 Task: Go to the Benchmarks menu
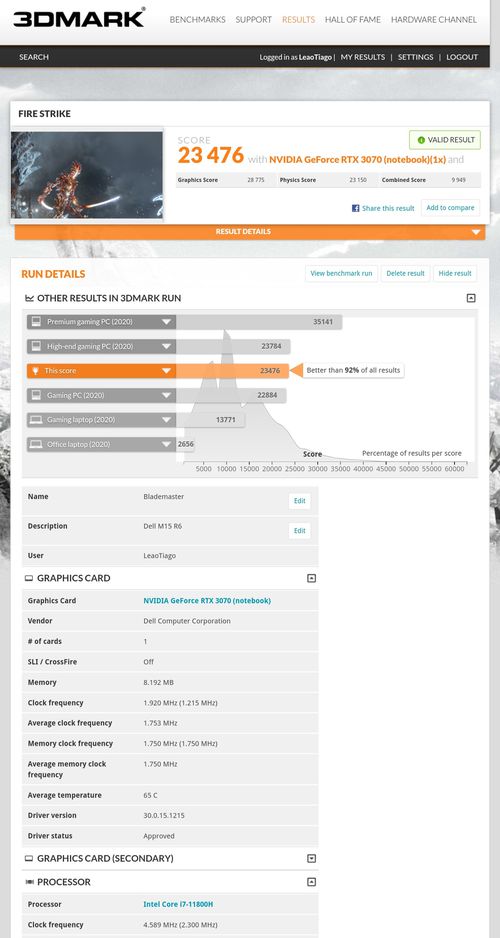click(197, 20)
